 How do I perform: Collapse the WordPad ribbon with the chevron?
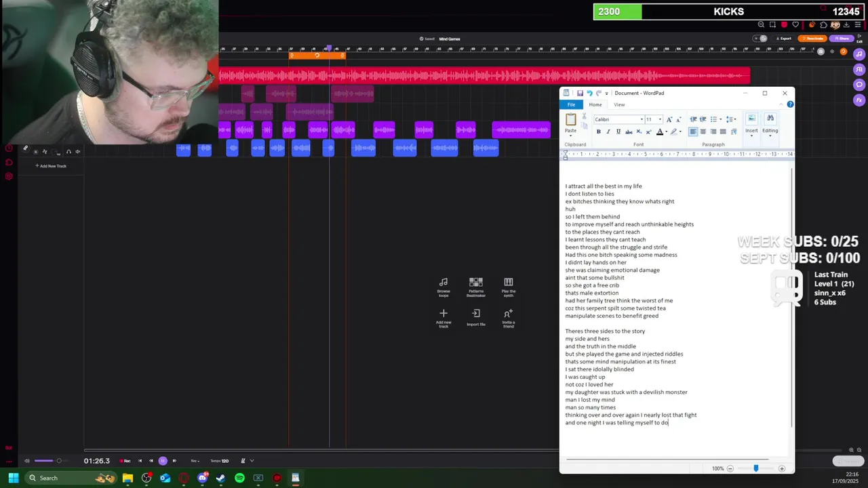(x=781, y=104)
